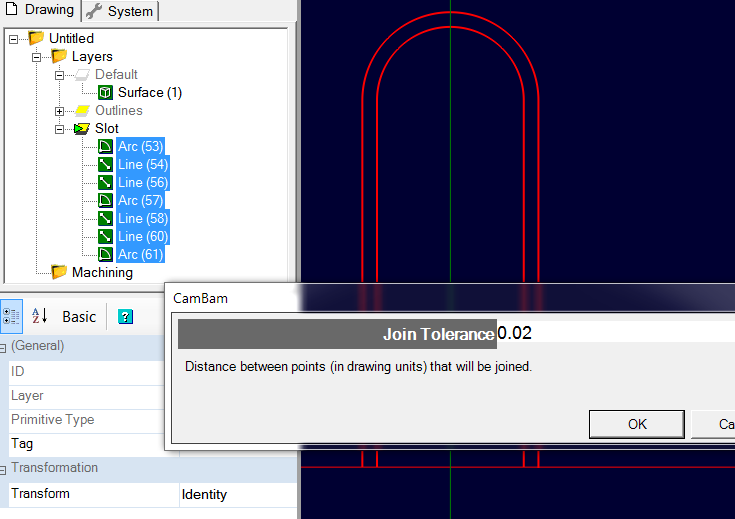Switch to the Drawing tab

[40, 10]
